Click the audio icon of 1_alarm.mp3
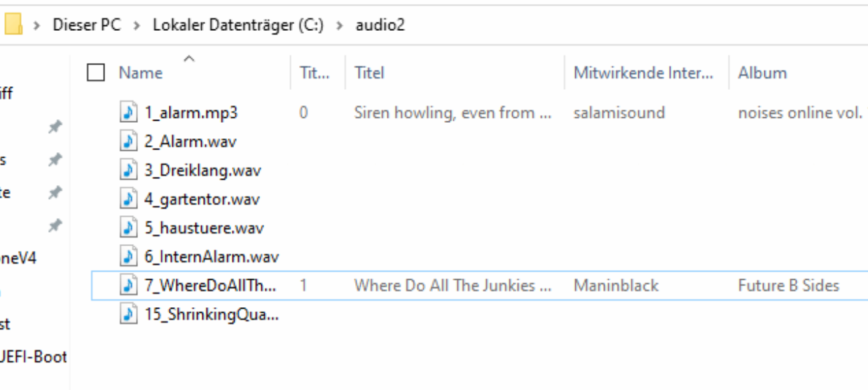Image resolution: width=868 pixels, height=390 pixels. point(128,112)
